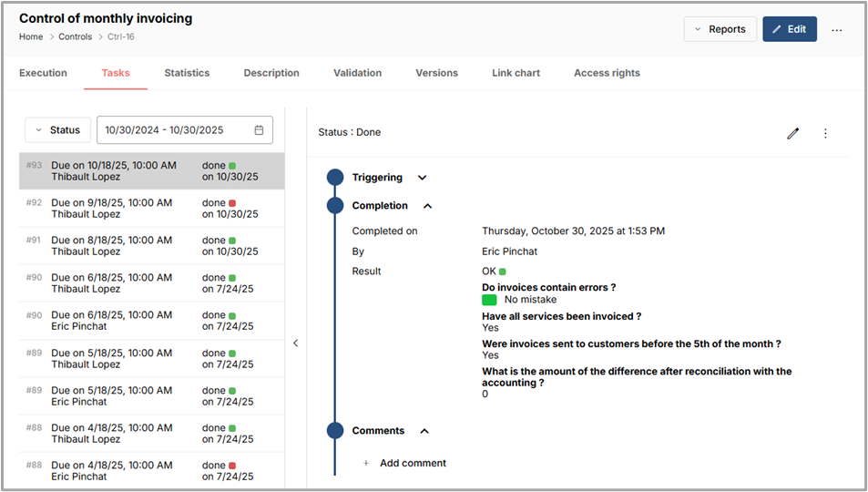Open the vertical three-dot task menu
868x492 pixels.
click(825, 133)
